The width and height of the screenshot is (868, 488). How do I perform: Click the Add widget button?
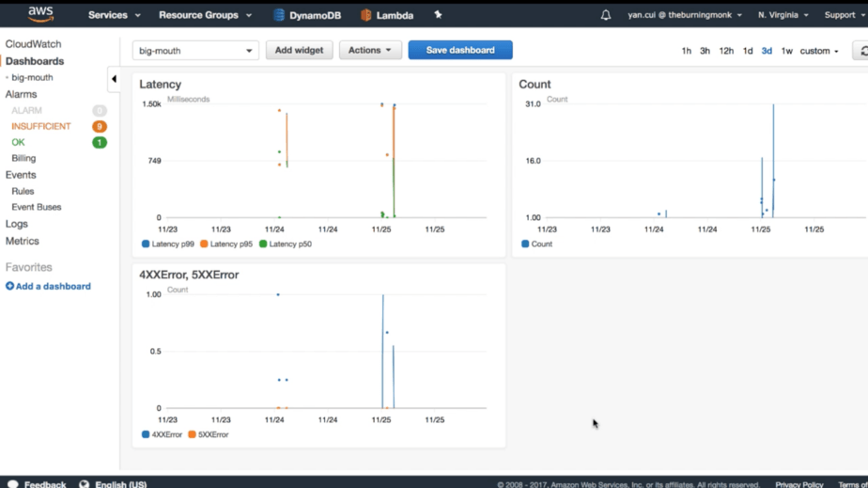(299, 51)
